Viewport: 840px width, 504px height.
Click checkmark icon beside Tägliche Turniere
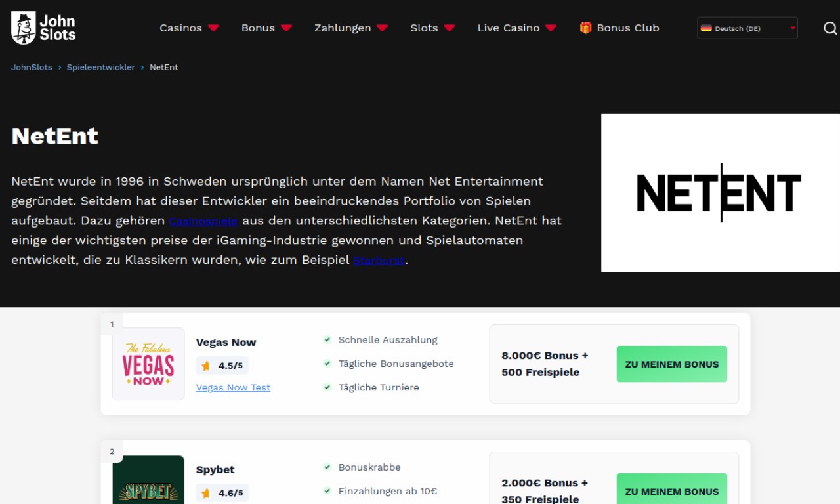point(327,387)
